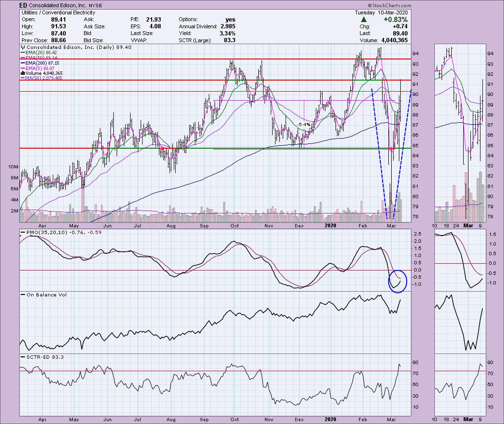Click the 2M volume axis label
The width and height of the screenshot is (504, 424).
click(14, 211)
